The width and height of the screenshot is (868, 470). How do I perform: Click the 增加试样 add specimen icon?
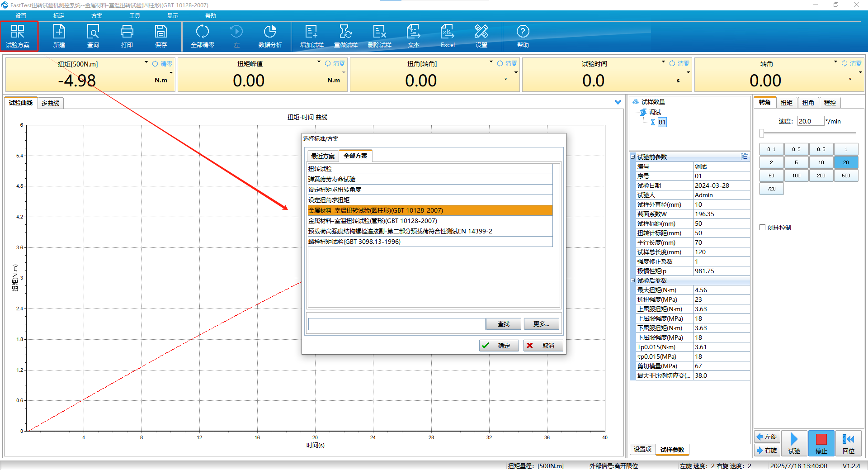311,36
